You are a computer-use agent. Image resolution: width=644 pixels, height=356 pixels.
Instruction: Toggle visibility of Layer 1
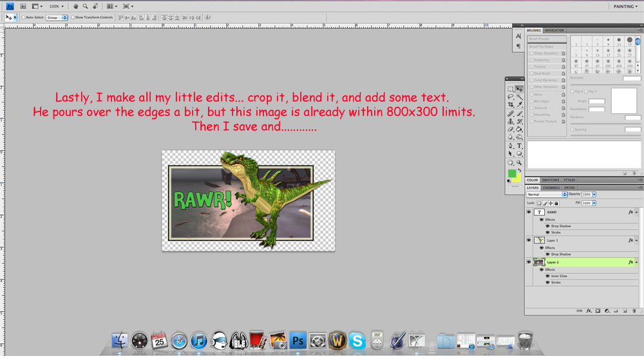529,240
